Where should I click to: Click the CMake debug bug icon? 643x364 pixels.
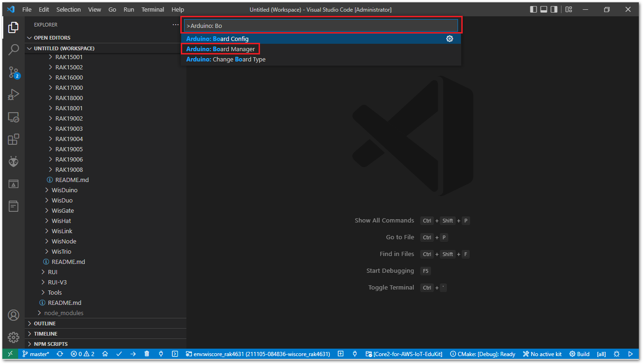coord(616,354)
